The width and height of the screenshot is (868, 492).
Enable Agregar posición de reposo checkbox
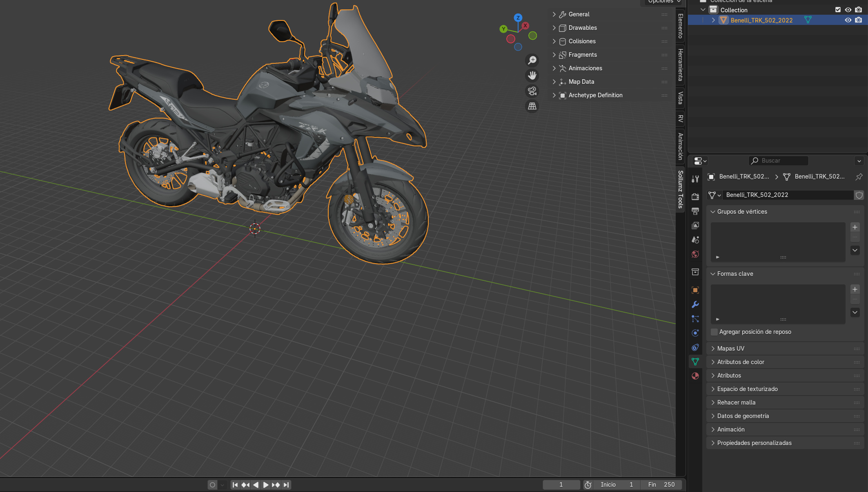point(714,332)
